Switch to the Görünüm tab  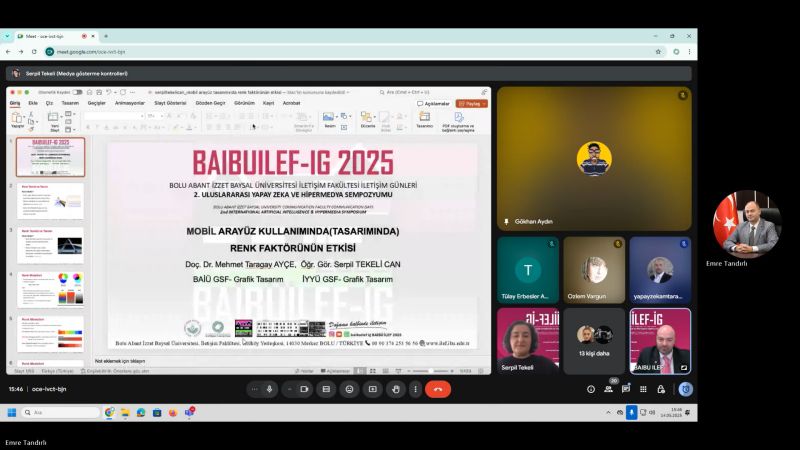(244, 103)
